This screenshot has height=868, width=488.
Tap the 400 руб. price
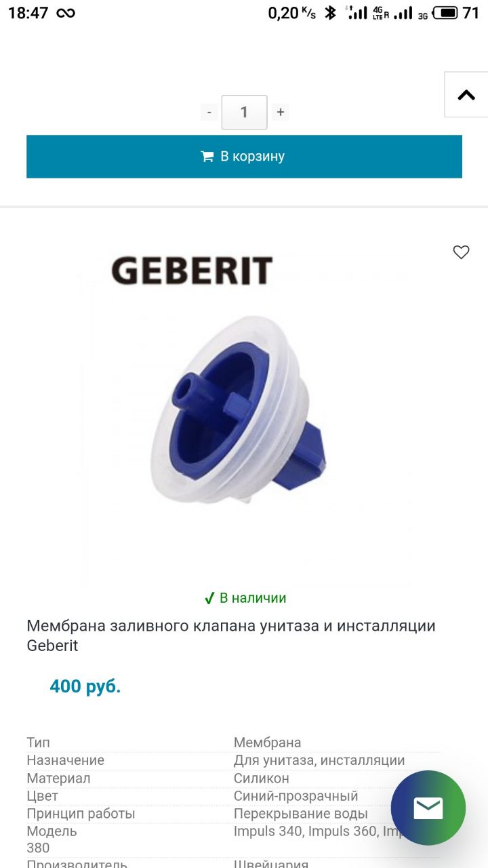(x=85, y=686)
